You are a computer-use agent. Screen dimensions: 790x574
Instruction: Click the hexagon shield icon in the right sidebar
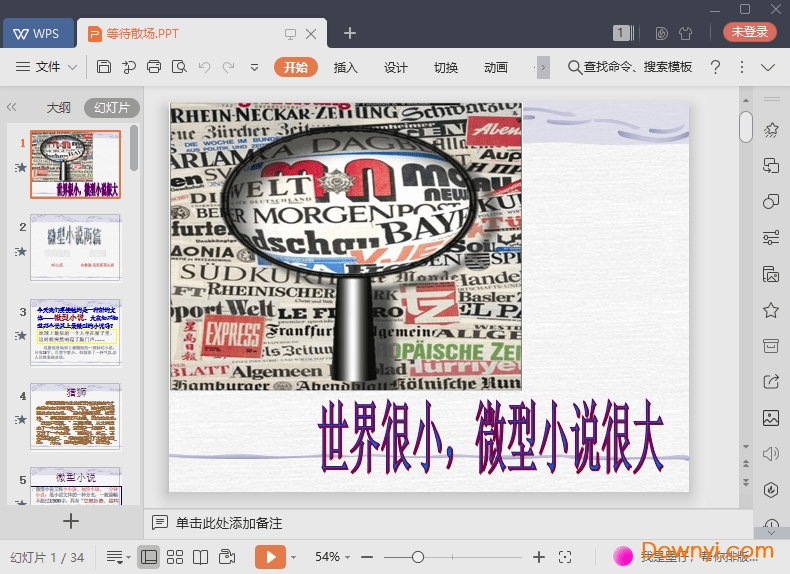coord(771,490)
